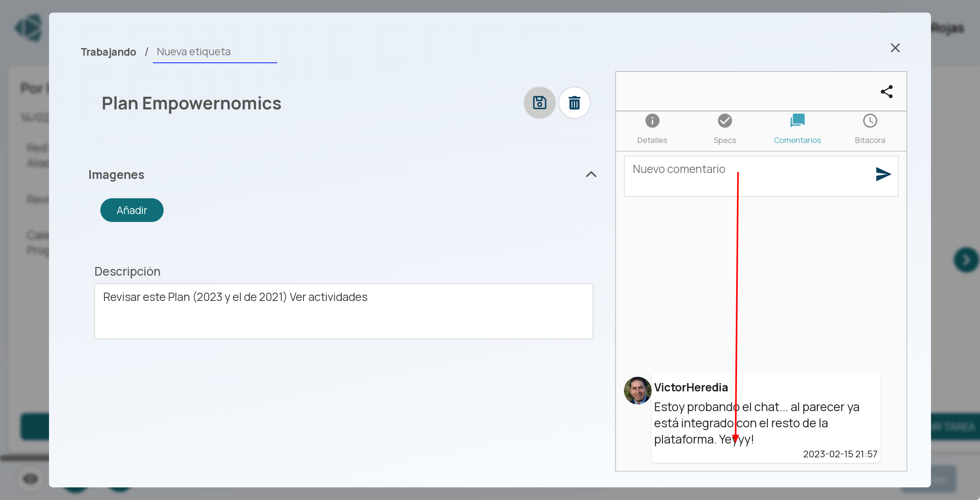This screenshot has width=980, height=500.
Task: Switch to the Specs tab
Action: 725,129
